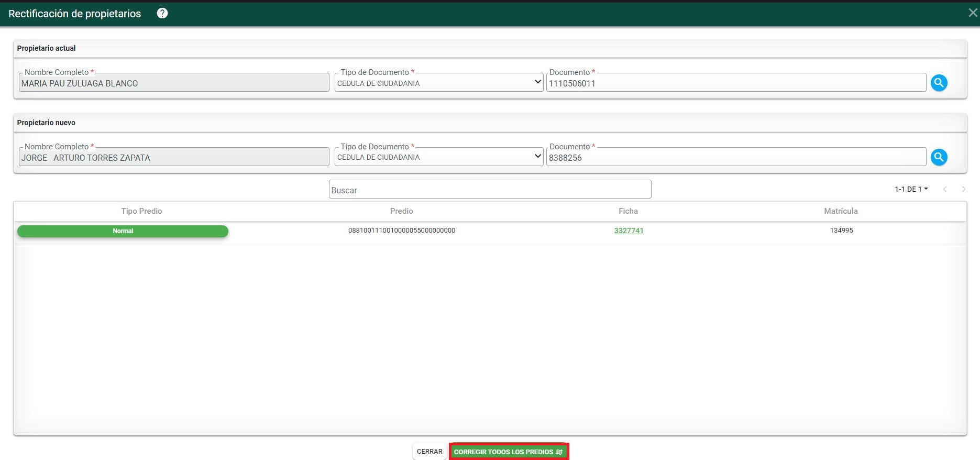Open the help question mark icon
Screen dimensions: 980x460
(x=162, y=14)
